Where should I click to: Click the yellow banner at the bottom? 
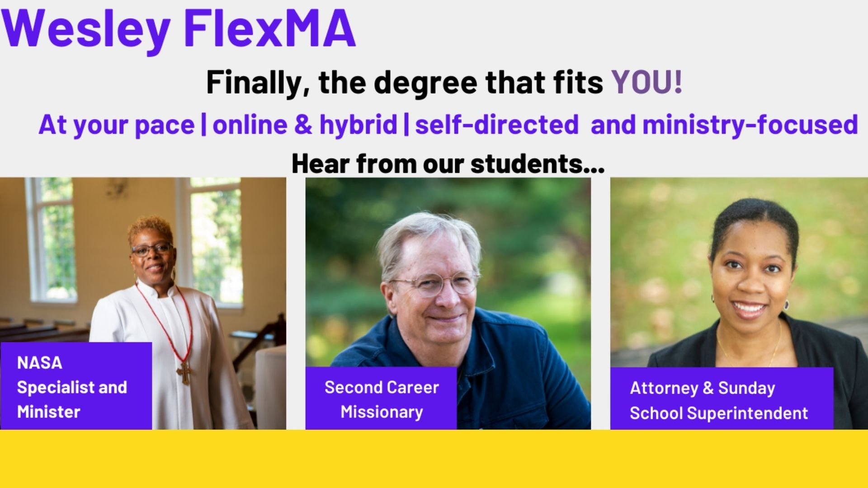(x=434, y=459)
